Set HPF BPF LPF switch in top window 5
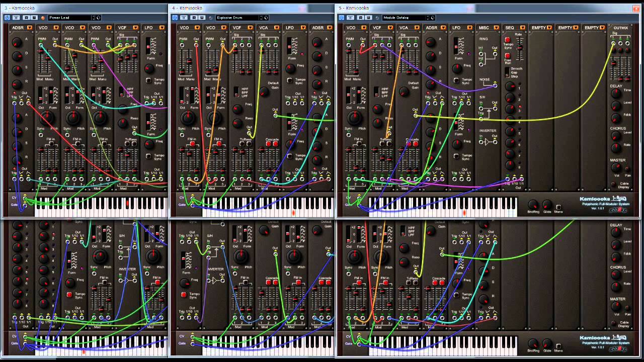This screenshot has height=362, width=644. 377,92
